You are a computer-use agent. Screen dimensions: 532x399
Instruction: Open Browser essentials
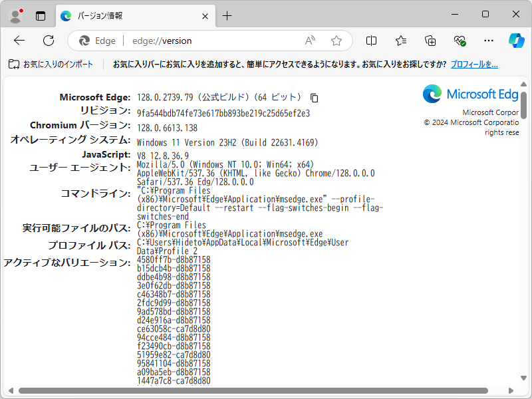tap(460, 41)
